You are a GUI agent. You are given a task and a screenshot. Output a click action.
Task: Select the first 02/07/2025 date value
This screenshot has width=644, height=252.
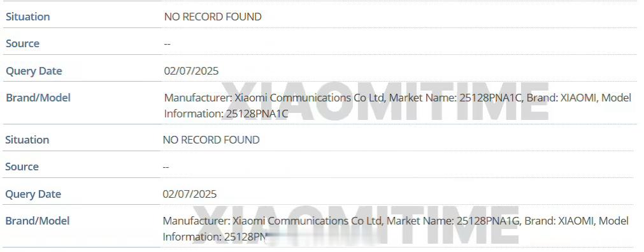191,71
